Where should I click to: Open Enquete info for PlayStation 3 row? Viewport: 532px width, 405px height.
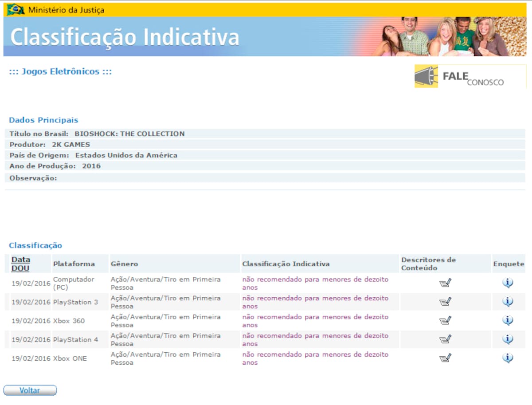(x=508, y=302)
